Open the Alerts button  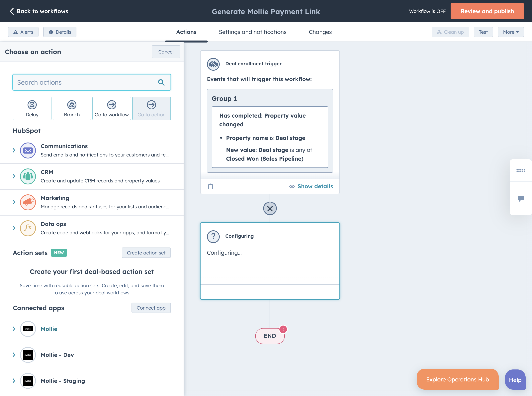tap(23, 32)
